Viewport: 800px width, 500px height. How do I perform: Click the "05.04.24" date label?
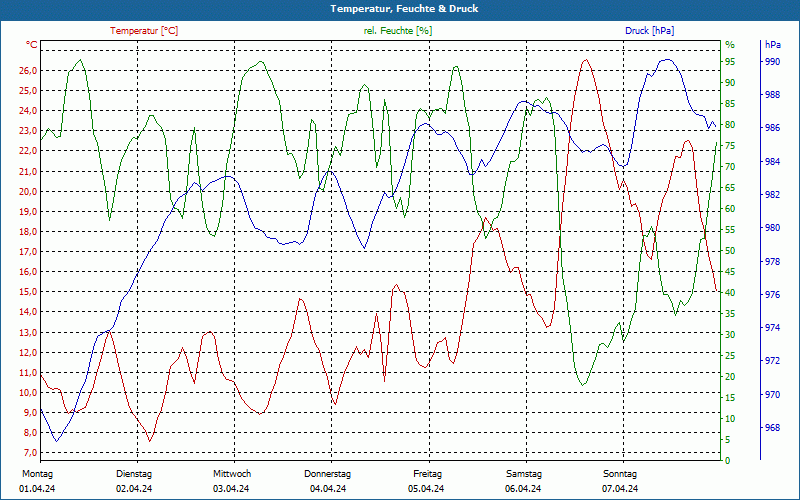click(x=426, y=489)
